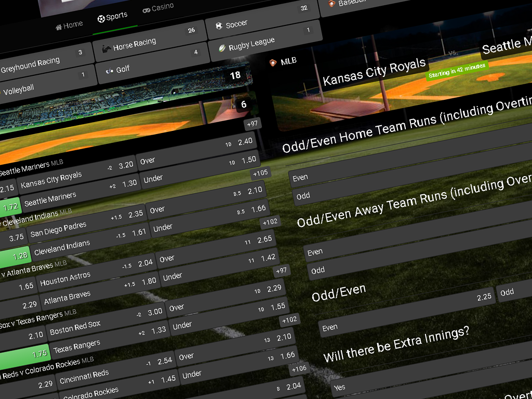Click the house icon next to Home
This screenshot has height=399, width=532.
(59, 26)
